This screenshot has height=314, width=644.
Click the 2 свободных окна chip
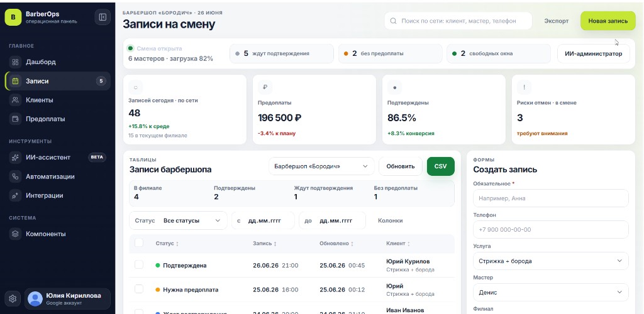[499, 54]
